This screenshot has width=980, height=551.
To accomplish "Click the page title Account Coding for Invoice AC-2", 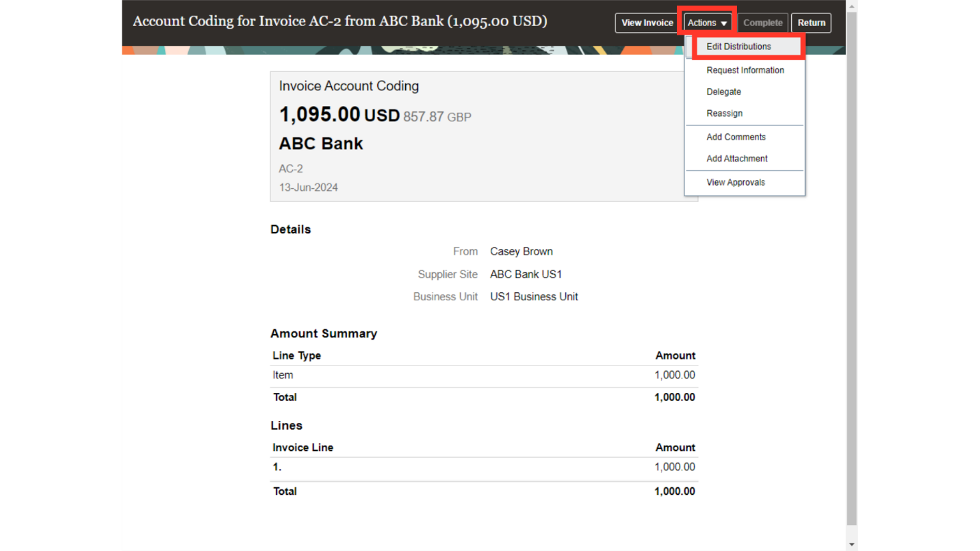I will click(x=339, y=21).
